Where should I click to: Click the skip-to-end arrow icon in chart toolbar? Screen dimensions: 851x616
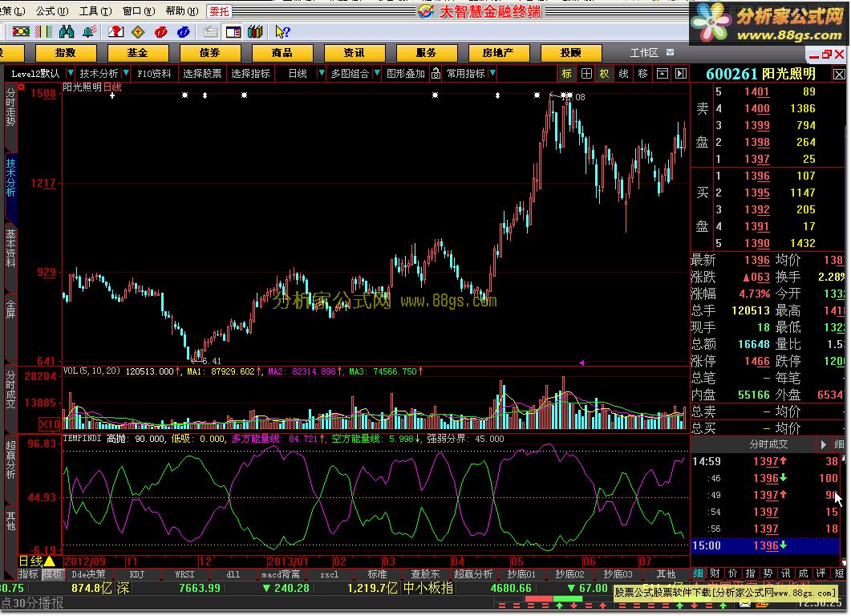681,73
